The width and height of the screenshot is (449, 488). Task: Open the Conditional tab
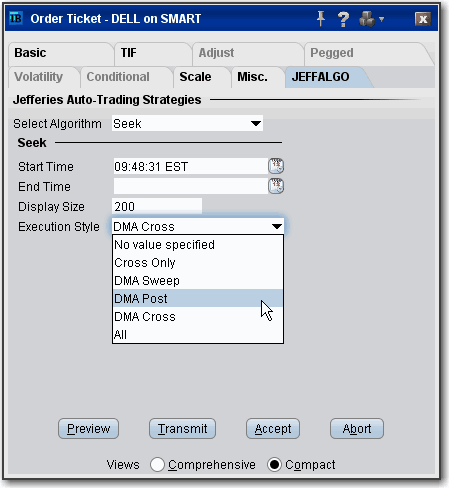[127, 77]
